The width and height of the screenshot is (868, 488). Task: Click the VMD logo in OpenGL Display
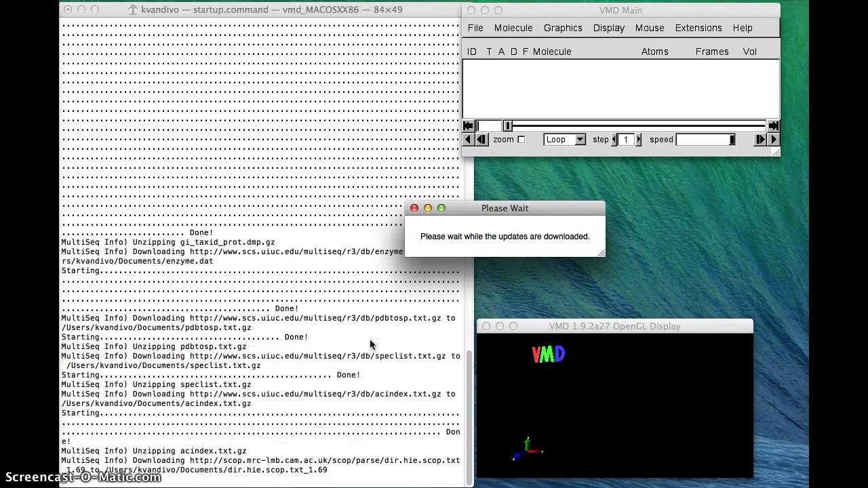pos(549,354)
